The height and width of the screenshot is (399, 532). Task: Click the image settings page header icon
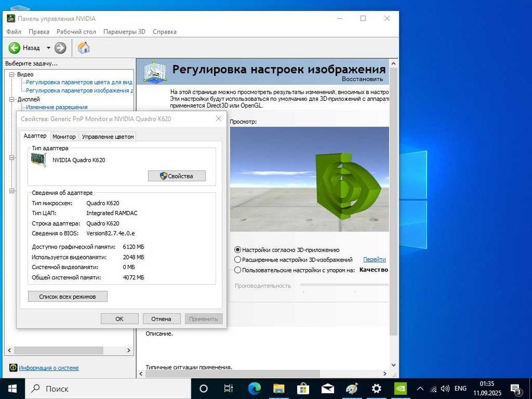pyautogui.click(x=155, y=71)
